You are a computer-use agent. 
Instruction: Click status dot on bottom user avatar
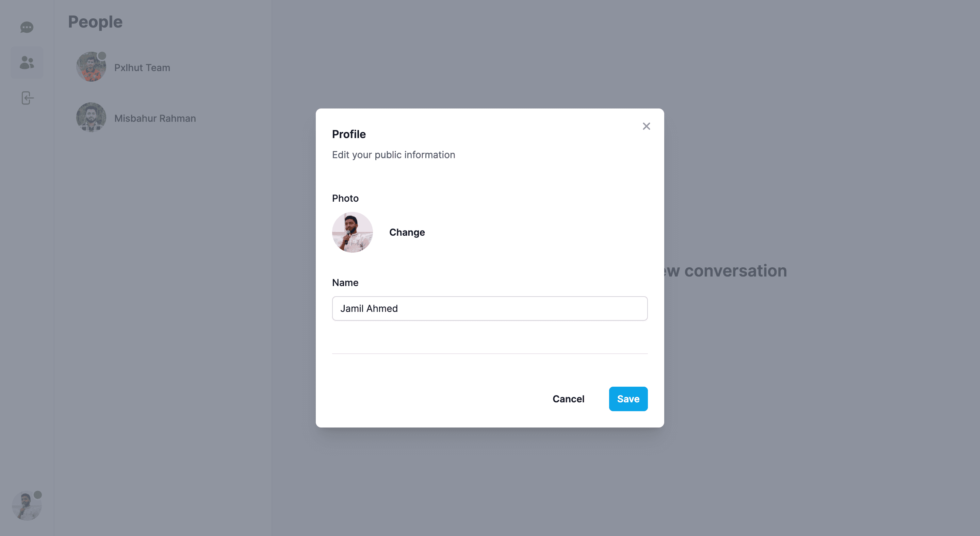(38, 495)
